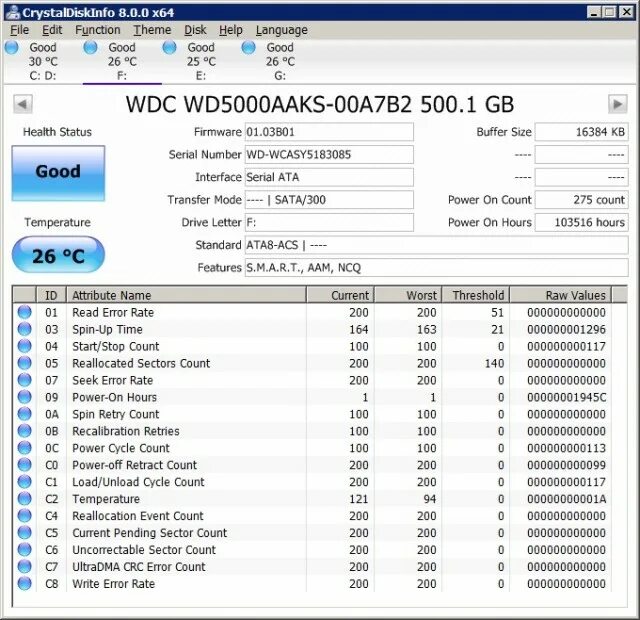This screenshot has height=620, width=640.
Task: Click status orb for Power Cycle Count
Action: (24, 448)
